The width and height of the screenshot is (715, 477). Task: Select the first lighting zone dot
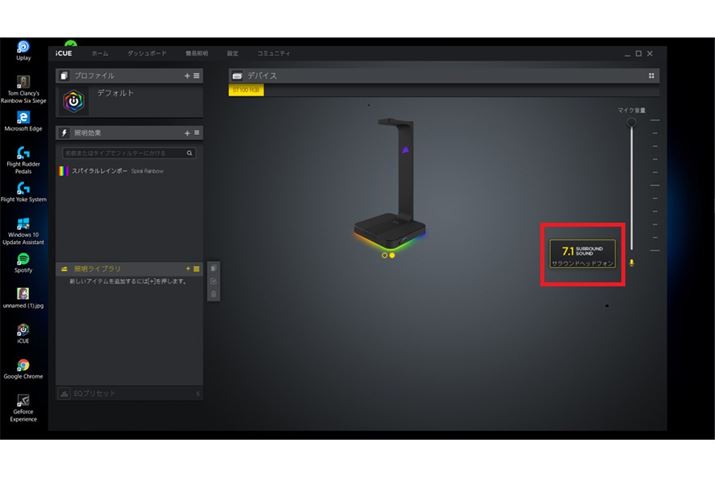(x=384, y=255)
